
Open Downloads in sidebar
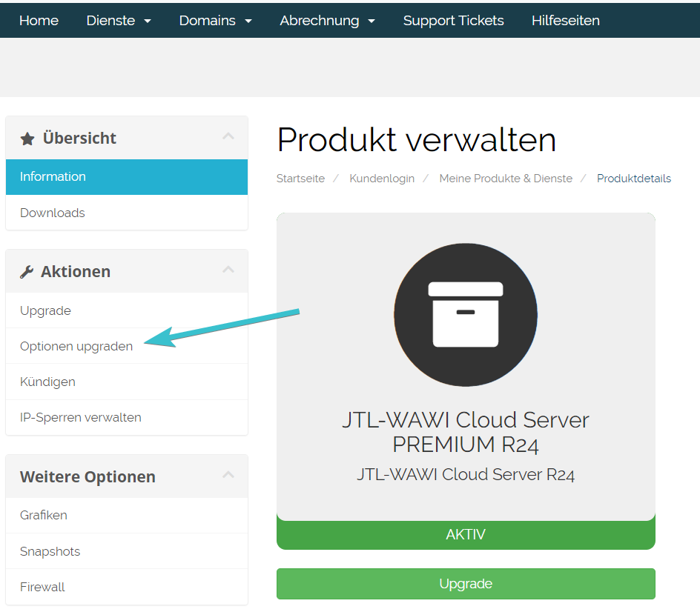[x=127, y=213]
